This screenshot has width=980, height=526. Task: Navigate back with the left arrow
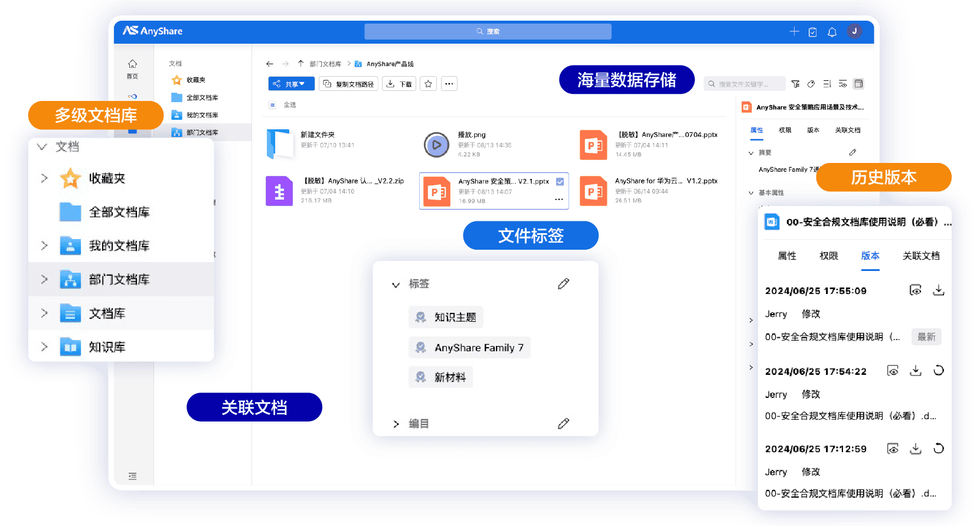[270, 64]
